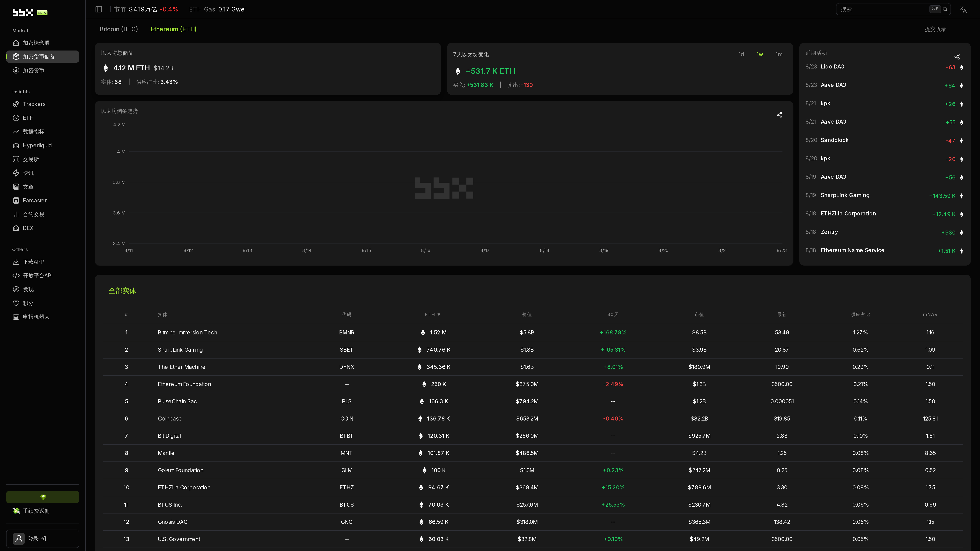Open 下载APP in the sidebar
Viewport: 980px width, 551px height.
point(43,262)
